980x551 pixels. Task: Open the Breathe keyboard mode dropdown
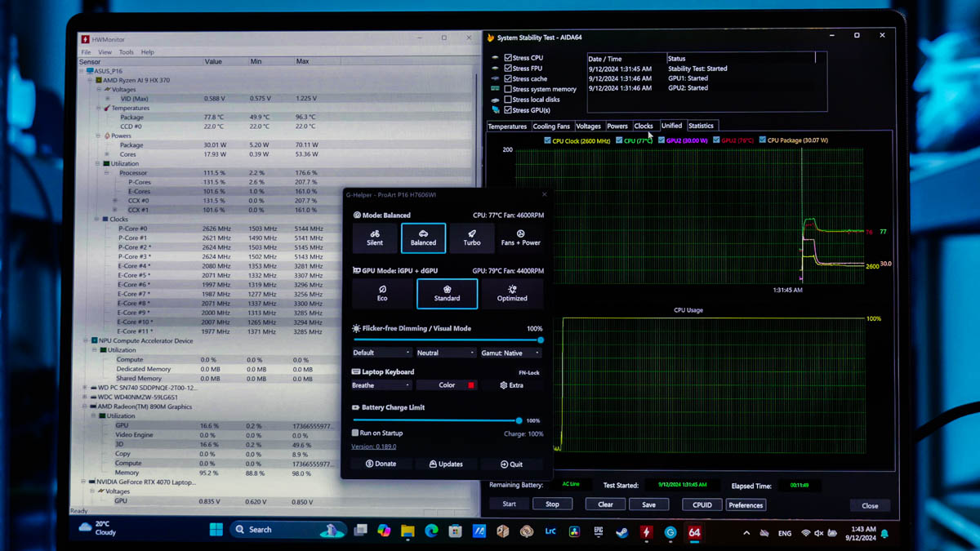pyautogui.click(x=381, y=385)
